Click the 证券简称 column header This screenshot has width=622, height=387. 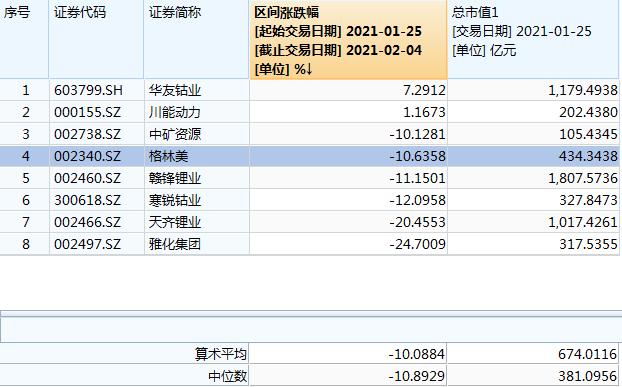coord(196,40)
